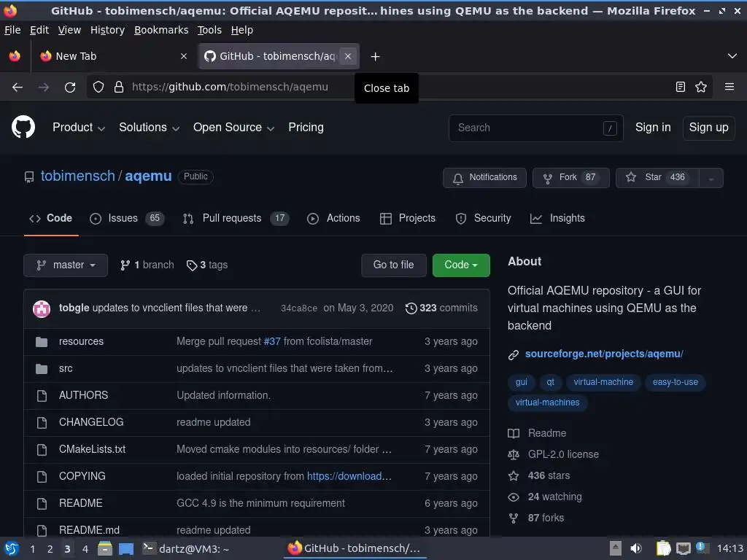The width and height of the screenshot is (747, 560).
Task: Open the Insights tab
Action: pyautogui.click(x=557, y=218)
